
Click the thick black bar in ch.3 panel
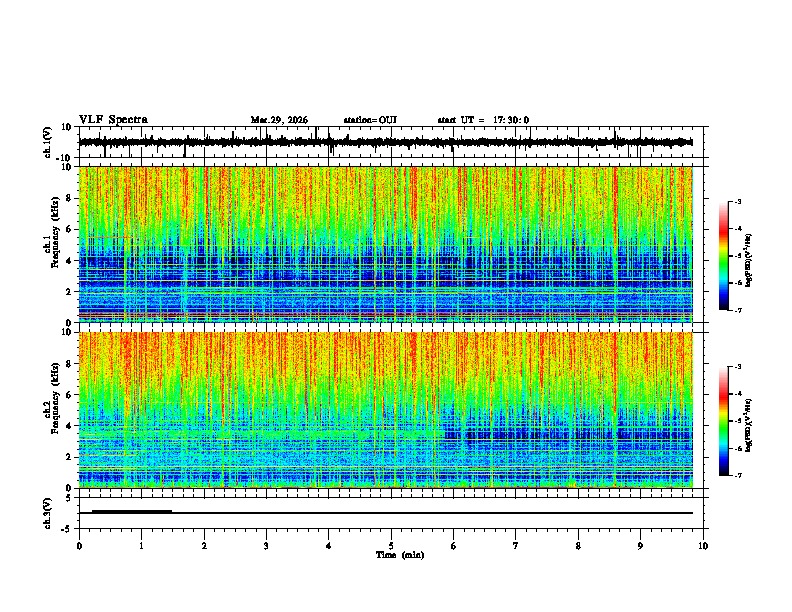[132, 512]
